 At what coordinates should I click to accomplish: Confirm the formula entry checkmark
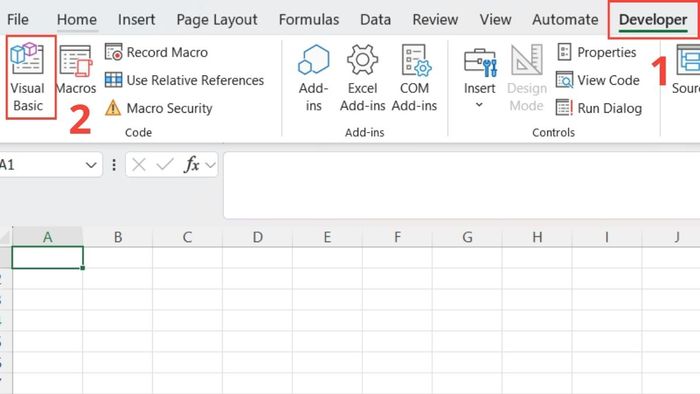(165, 165)
